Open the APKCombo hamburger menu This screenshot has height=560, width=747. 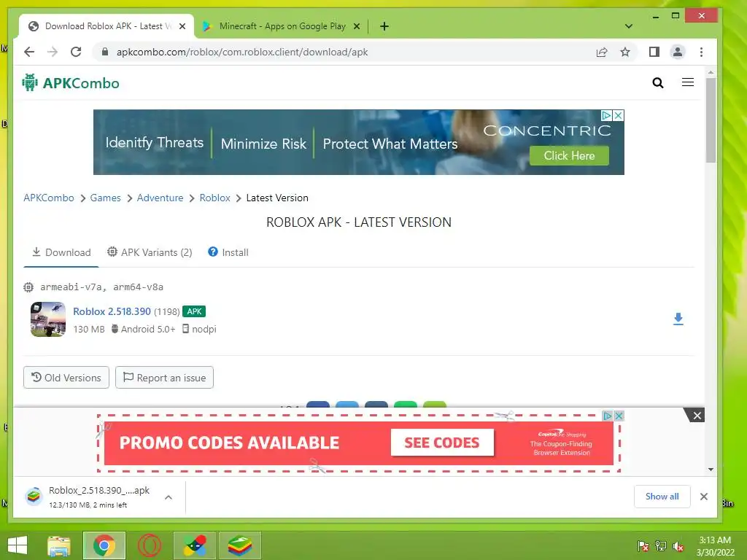click(x=687, y=82)
